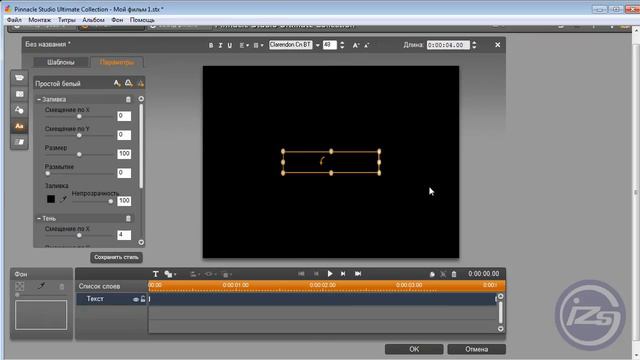Toggle underline text formatting
The image size is (640, 360).
(x=230, y=45)
